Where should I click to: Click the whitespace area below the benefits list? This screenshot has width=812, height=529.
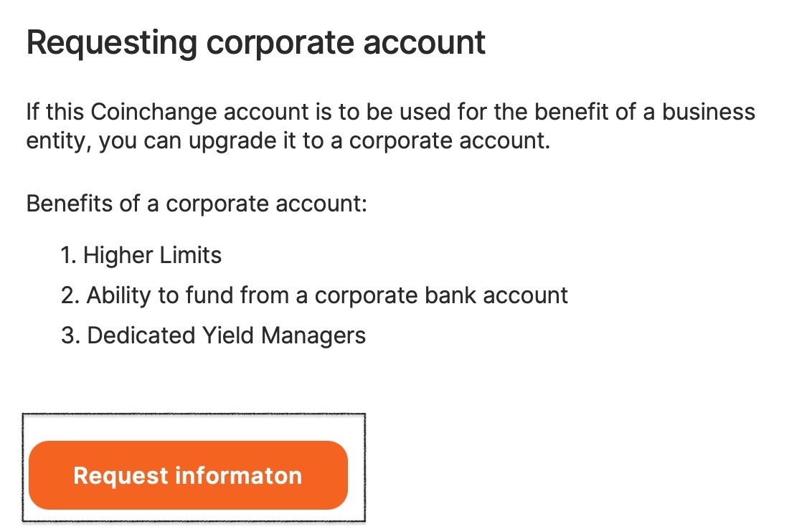tap(406, 380)
